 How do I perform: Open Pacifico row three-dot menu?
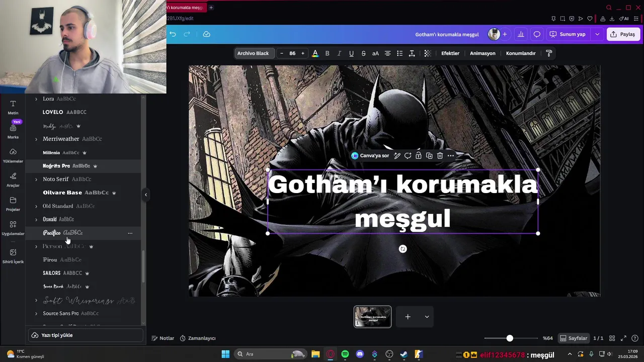(130, 233)
